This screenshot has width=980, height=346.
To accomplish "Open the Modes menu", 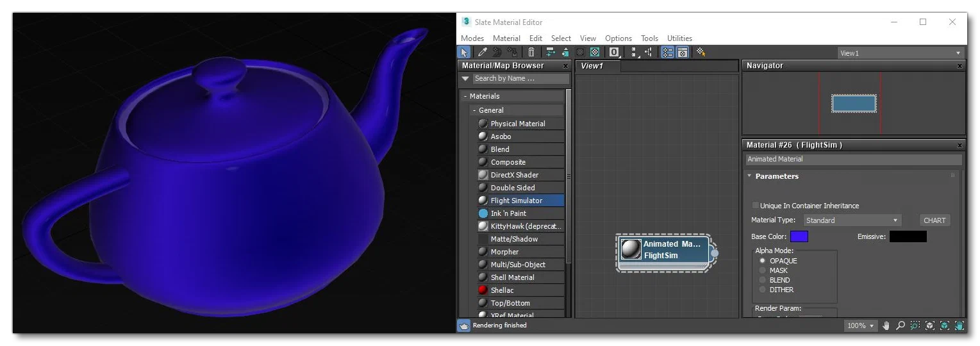I will pos(472,38).
